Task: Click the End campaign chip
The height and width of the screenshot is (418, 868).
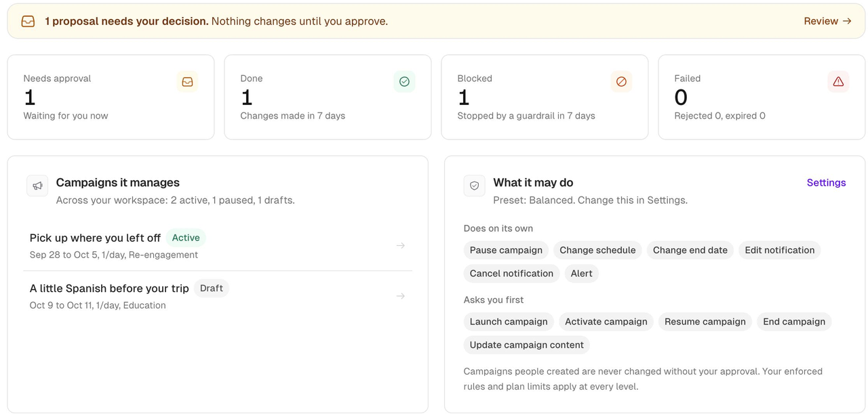Action: coord(794,321)
